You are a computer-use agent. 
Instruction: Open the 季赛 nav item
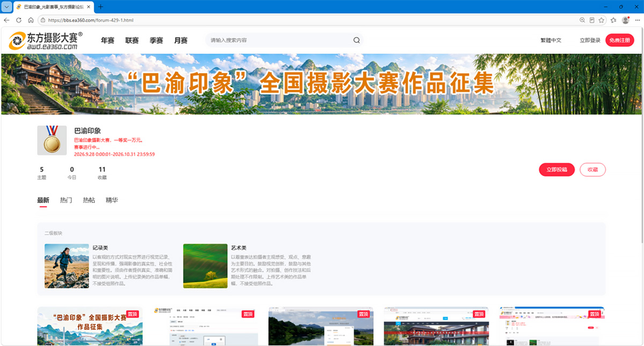point(156,40)
